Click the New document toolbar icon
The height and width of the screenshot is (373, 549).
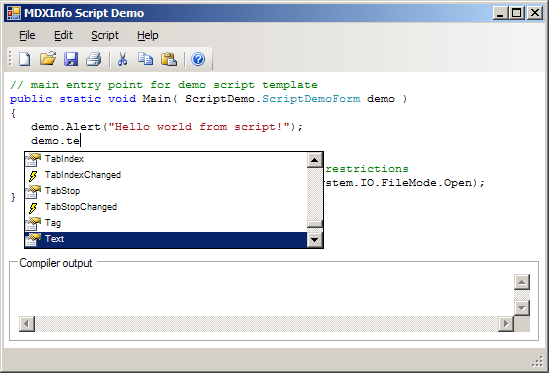pyautogui.click(x=24, y=59)
